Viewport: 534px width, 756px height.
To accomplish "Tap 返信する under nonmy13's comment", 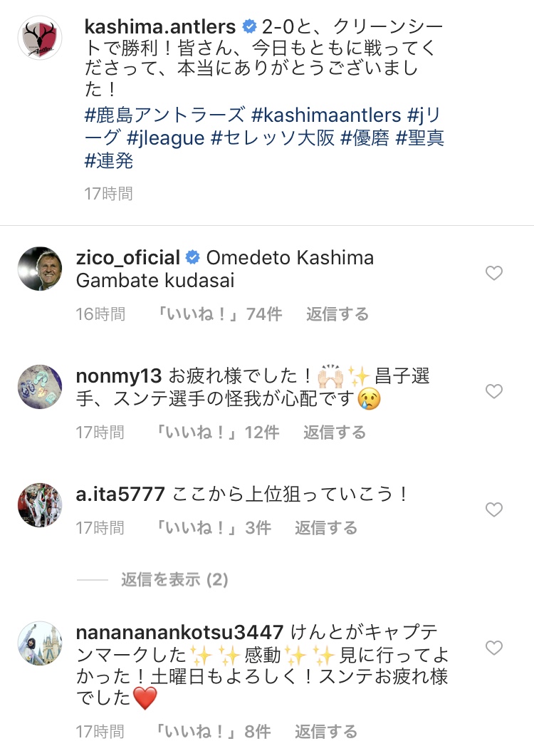I will pos(335,433).
